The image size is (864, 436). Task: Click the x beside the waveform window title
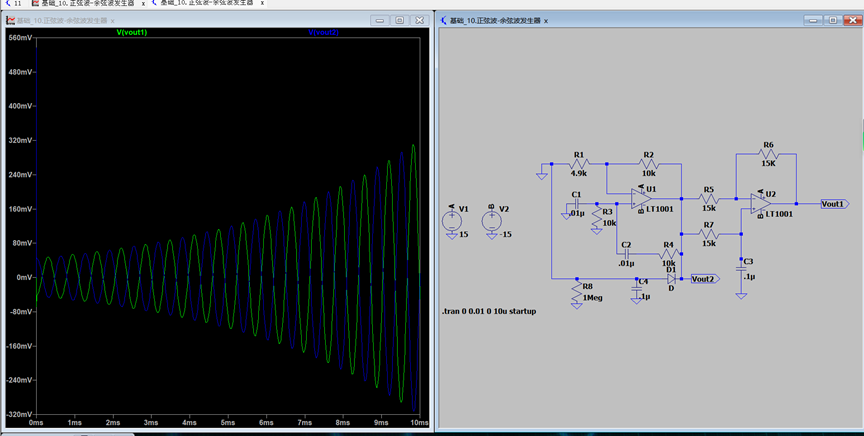[x=112, y=21]
